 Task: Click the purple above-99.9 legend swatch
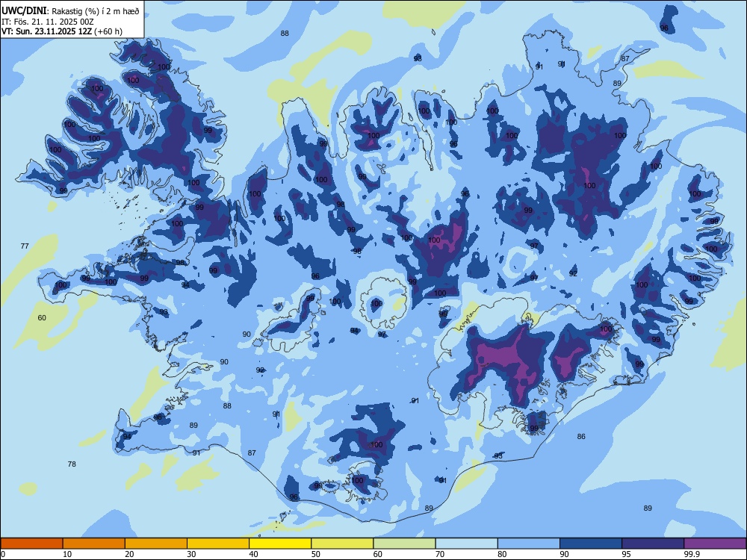[x=715, y=544]
